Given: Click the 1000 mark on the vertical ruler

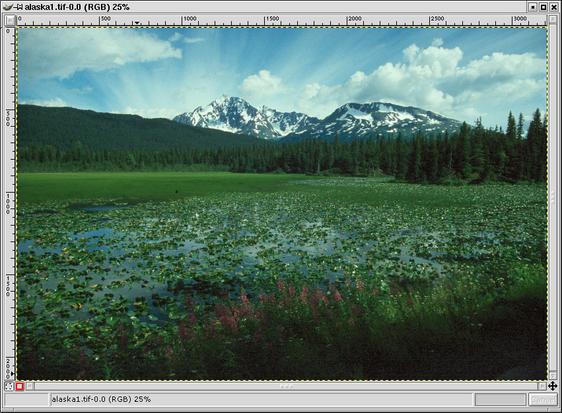Looking at the screenshot, I should (x=9, y=204).
